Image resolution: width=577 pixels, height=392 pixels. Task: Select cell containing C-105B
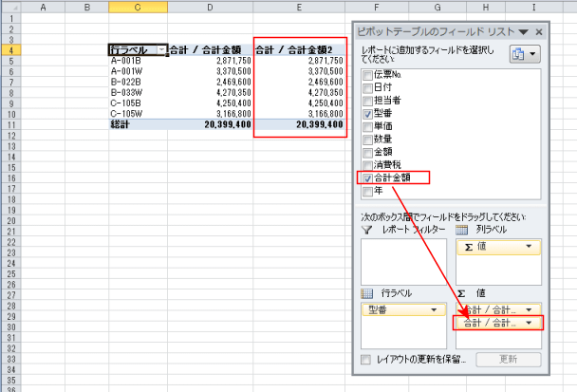pos(138,103)
